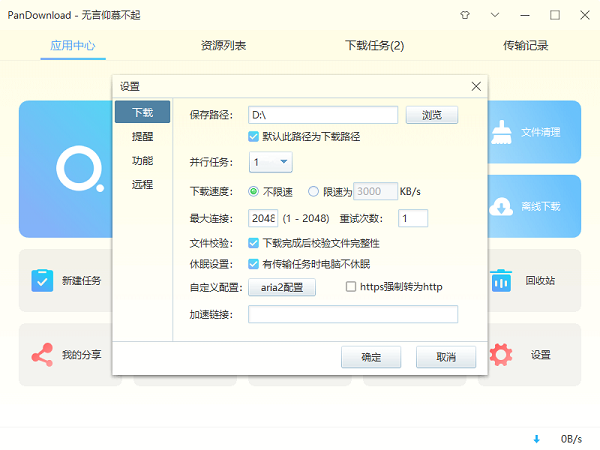Enable https强制转为http checkbox
This screenshot has width=600, height=450.
point(351,287)
